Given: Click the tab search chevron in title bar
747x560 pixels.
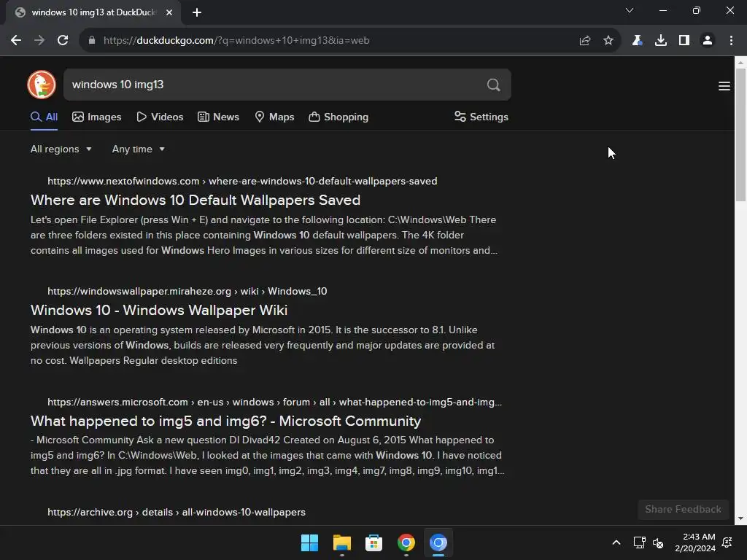Looking at the screenshot, I should (630, 10).
